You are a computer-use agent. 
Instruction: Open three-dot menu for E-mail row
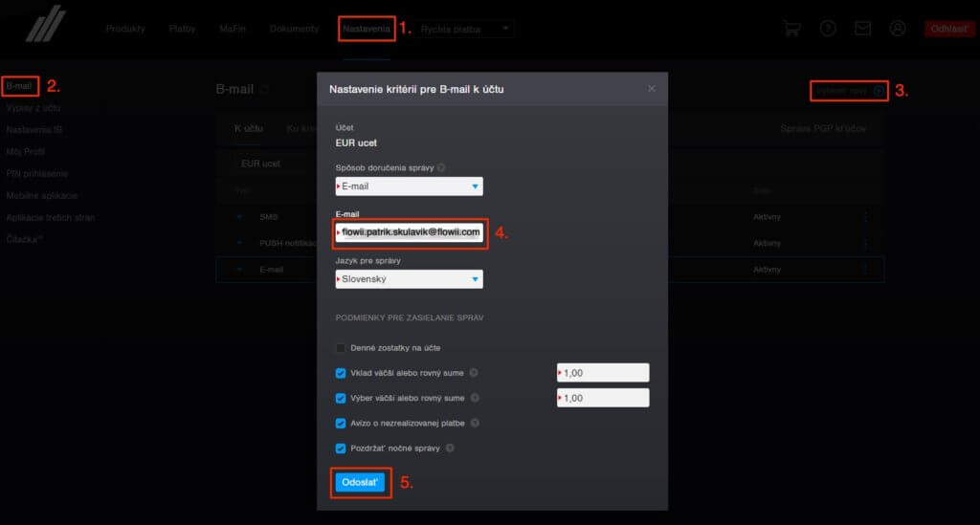pos(865,269)
